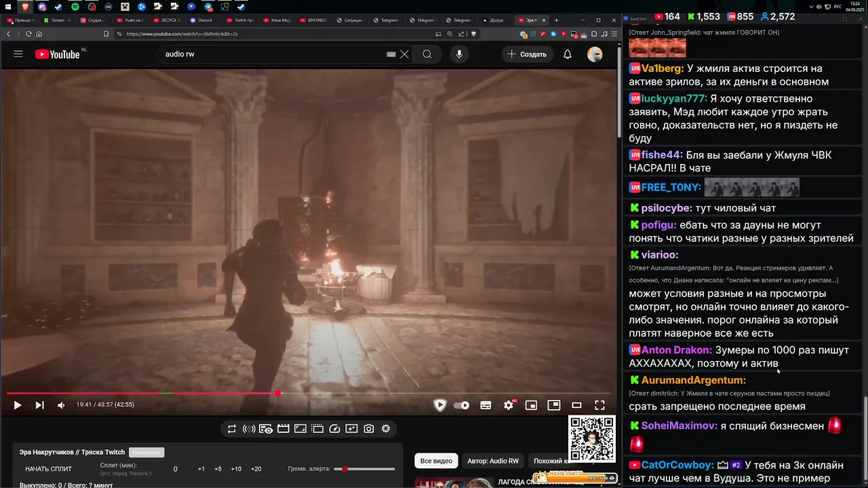Viewport: 868px width, 488px height.
Task: Add +1 minute to split
Action: (x=201, y=469)
